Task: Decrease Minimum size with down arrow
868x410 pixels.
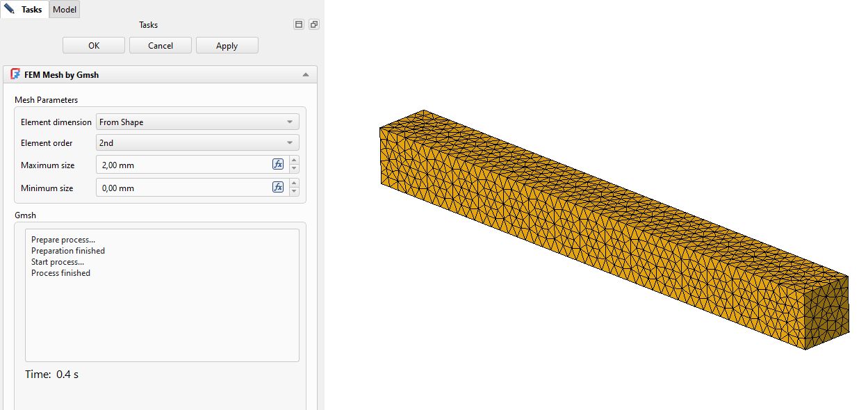Action: coord(295,192)
